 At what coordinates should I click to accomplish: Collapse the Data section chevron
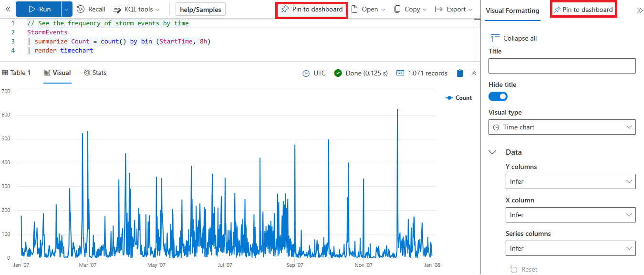click(x=493, y=152)
